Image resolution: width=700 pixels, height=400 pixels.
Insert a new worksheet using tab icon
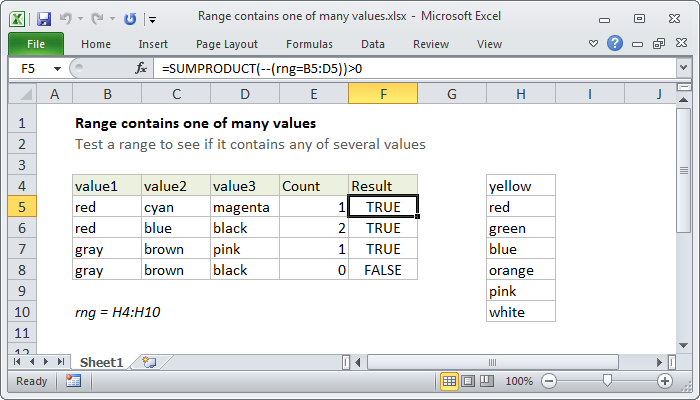[149, 361]
